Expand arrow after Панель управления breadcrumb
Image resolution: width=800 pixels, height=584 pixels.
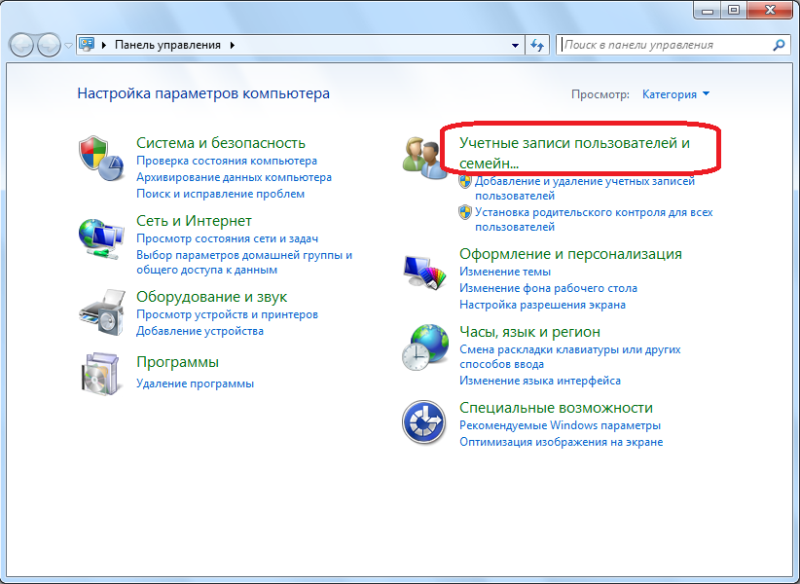click(233, 45)
